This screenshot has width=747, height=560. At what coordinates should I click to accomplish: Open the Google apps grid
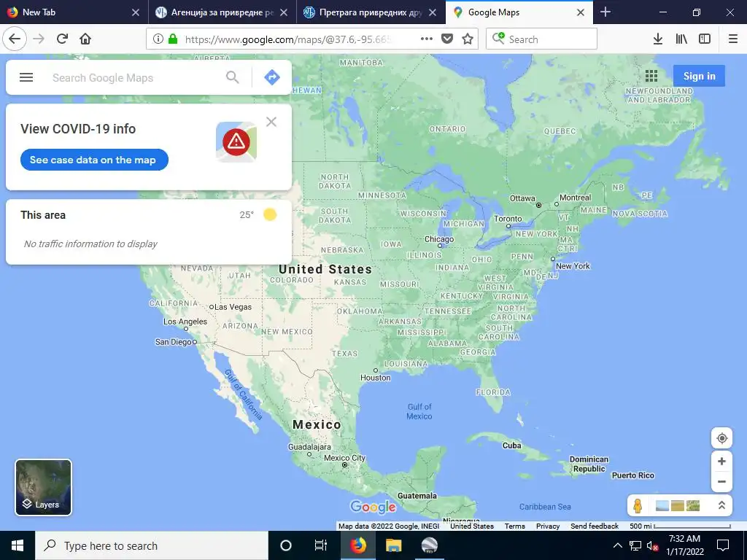651,76
